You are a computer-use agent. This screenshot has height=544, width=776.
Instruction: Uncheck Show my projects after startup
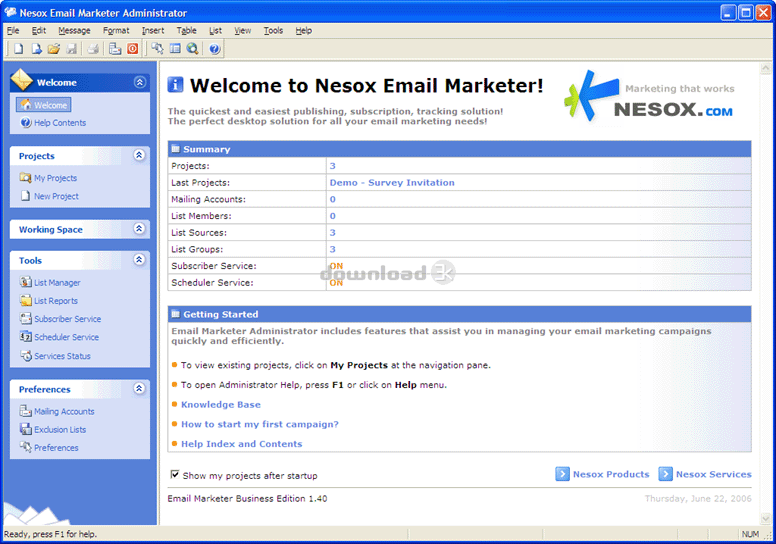click(175, 475)
